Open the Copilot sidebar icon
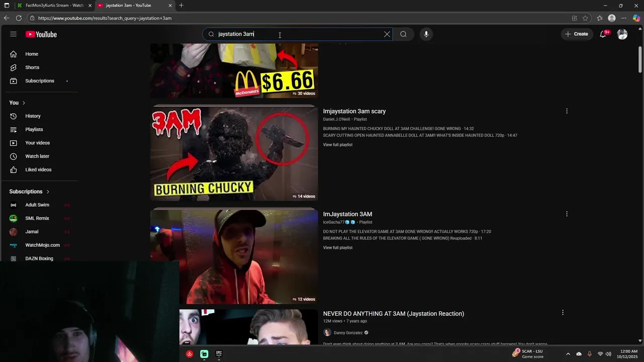 (x=636, y=18)
